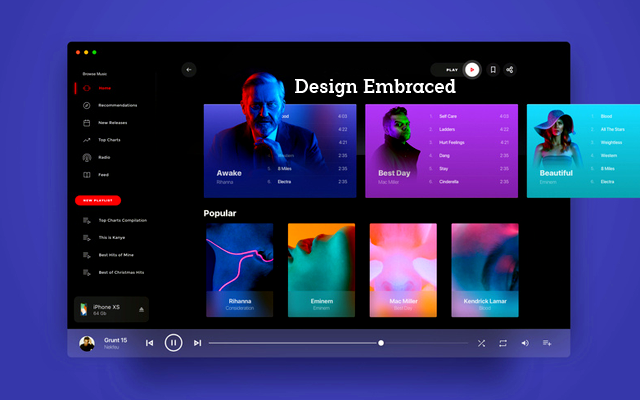Viewport: 640px width, 400px height.
Task: Click the volume speaker icon
Action: (525, 343)
